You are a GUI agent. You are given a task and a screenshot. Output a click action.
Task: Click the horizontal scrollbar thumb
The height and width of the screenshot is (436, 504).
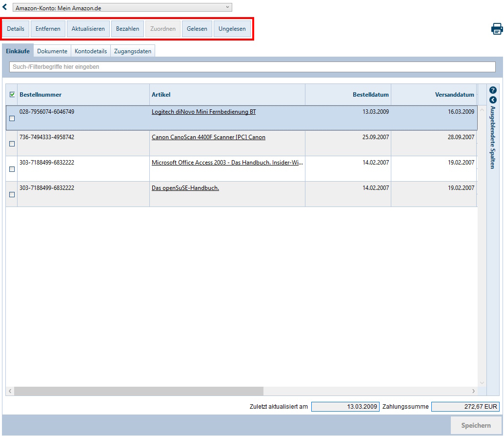139,391
